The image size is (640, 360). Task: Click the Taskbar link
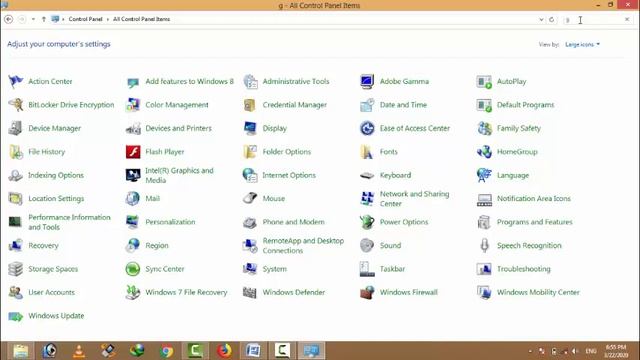tap(392, 269)
